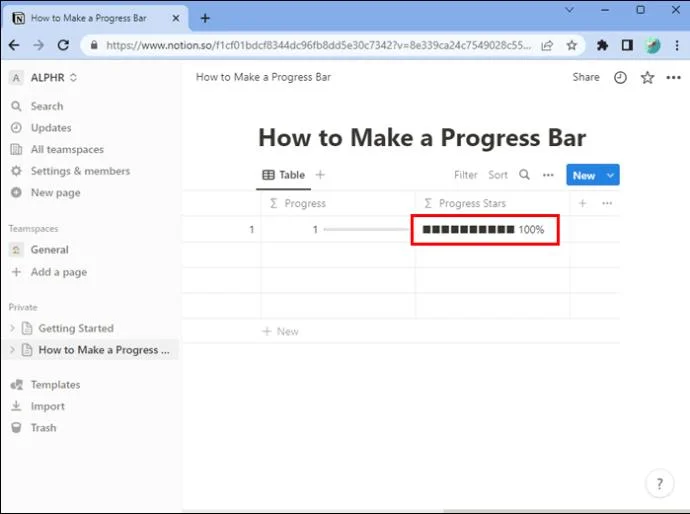Open Chrome profile avatar
This screenshot has width=690, height=514.
652,45
